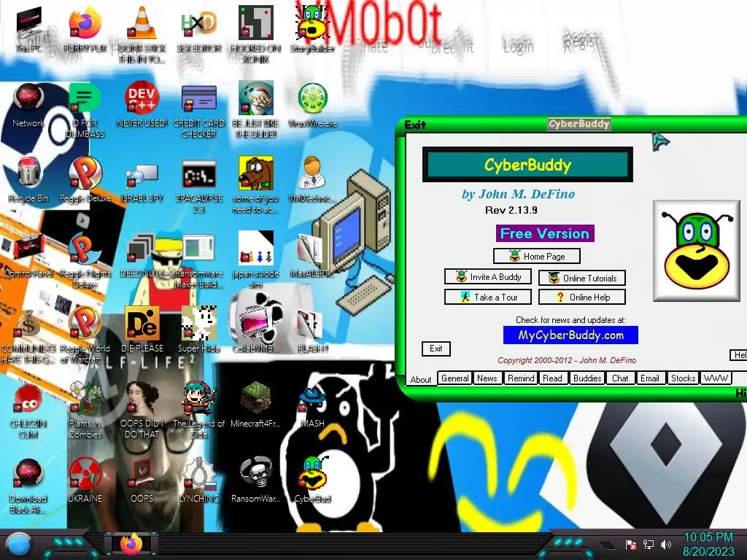Open Control Panel desktop icon
Image resolution: width=747 pixels, height=560 pixels.
(28, 256)
